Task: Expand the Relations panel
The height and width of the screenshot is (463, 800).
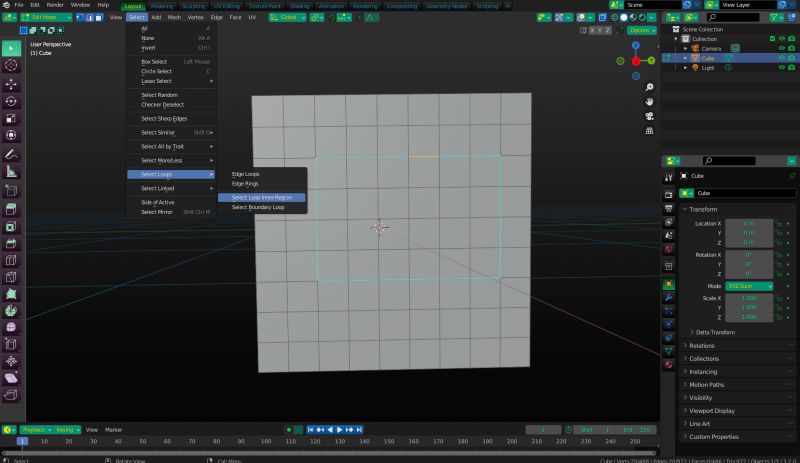Action: [685, 346]
